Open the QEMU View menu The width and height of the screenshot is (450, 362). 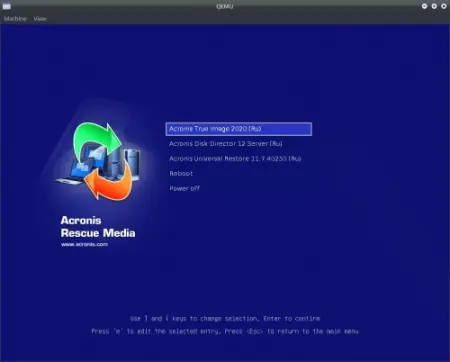[40, 19]
